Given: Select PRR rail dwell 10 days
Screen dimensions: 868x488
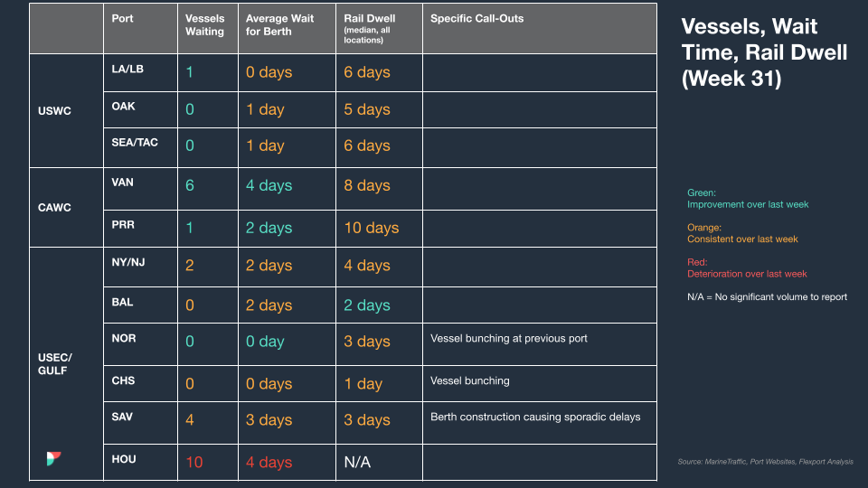Looking at the screenshot, I should point(372,228).
